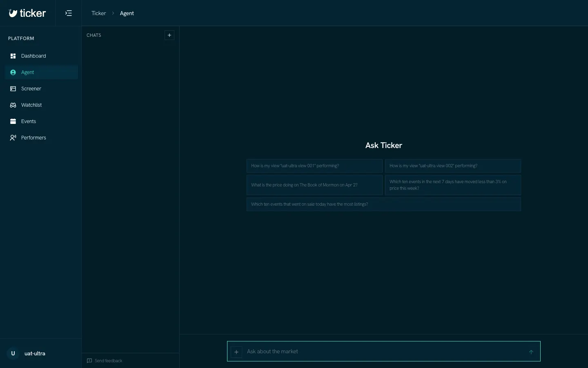
Task: Click the Screener icon
Action: point(13,89)
